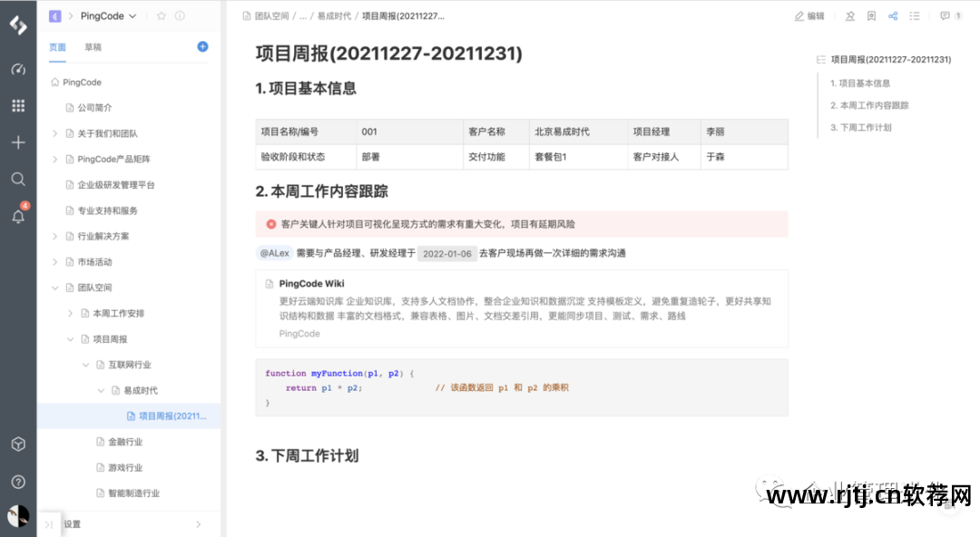Click the 北京易成时代 table cell
Screen dimensions: 980x537
(x=578, y=132)
